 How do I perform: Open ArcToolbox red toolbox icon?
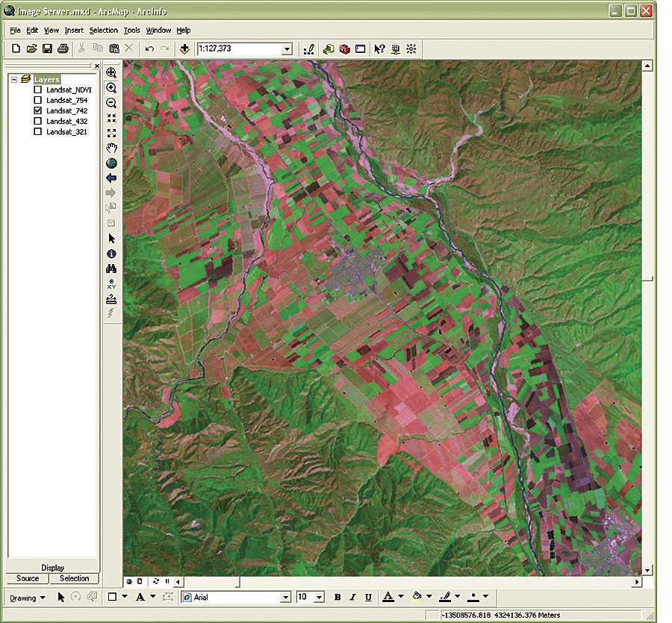coord(344,48)
